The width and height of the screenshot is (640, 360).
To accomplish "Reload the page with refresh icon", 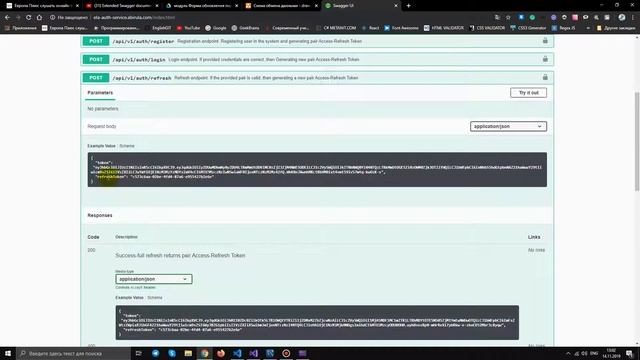I will click(29, 18).
